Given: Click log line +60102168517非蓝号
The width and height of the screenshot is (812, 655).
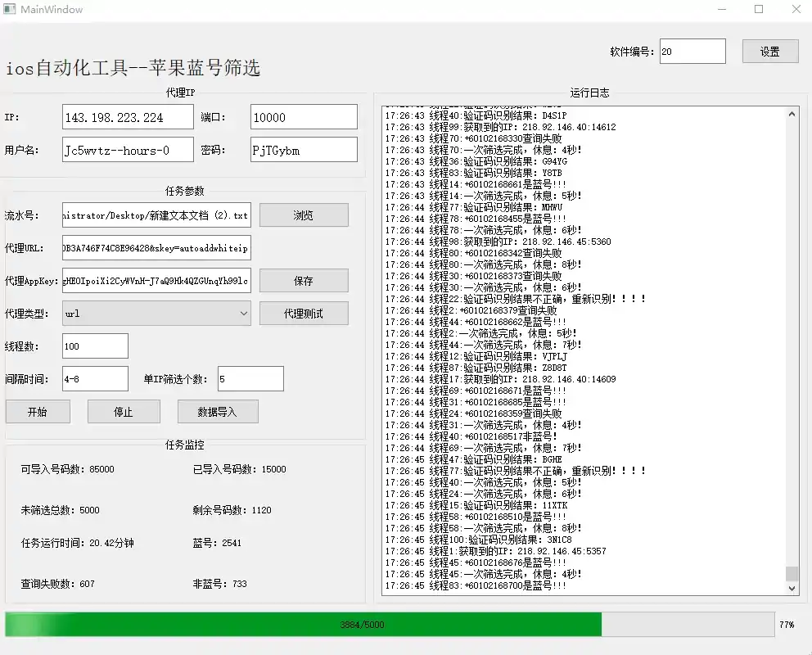Looking at the screenshot, I should (x=471, y=436).
